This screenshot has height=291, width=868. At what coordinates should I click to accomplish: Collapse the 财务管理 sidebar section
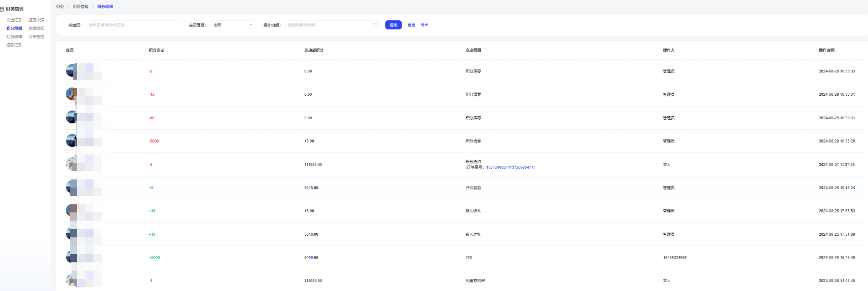click(15, 9)
